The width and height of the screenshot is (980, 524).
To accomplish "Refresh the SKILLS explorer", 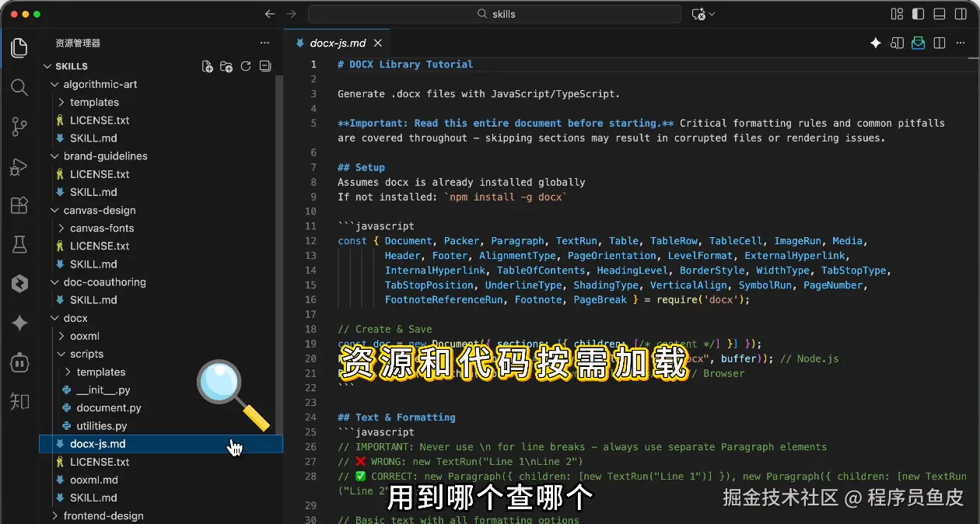I will tap(246, 66).
